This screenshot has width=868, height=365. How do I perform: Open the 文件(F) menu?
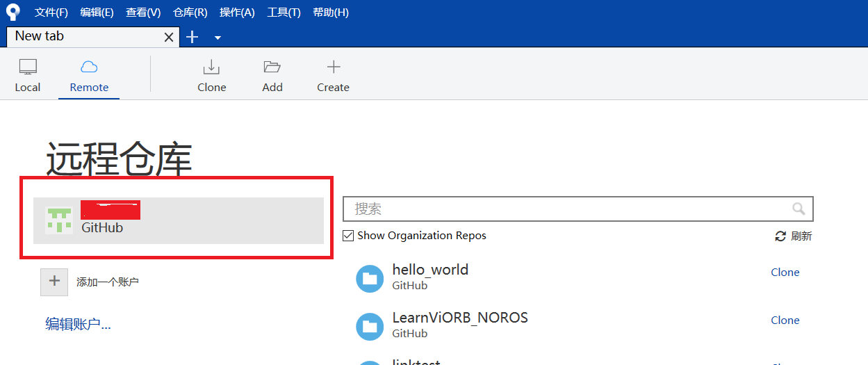(51, 13)
